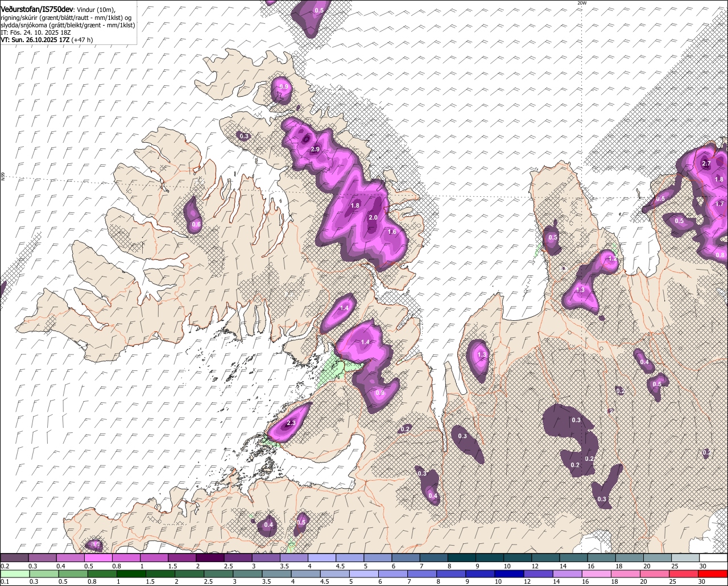Click the pale green swatch above the 0.1 label
The image size is (728, 586).
[x=15, y=574]
